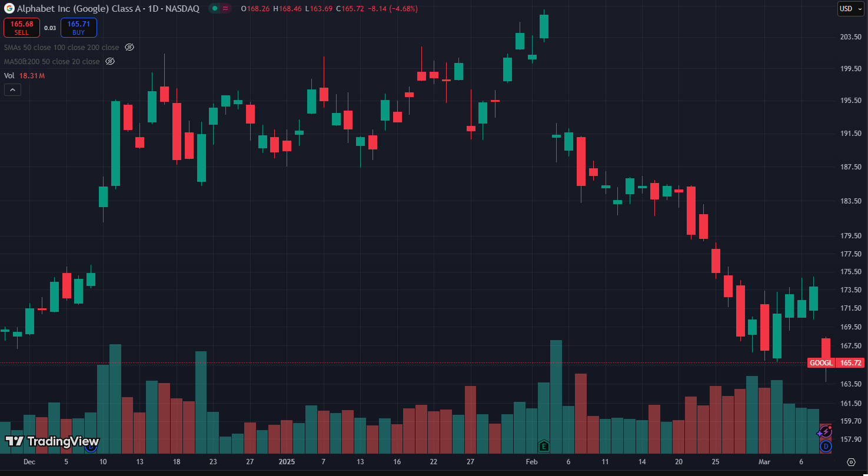Click the TradingView logo
Viewport: 868px width, 476px height.
click(x=52, y=441)
